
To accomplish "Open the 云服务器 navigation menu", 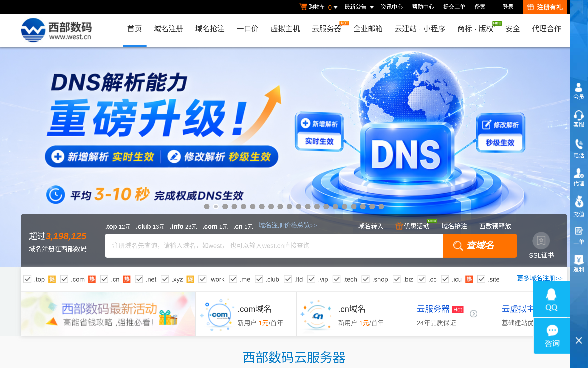I will coord(327,29).
